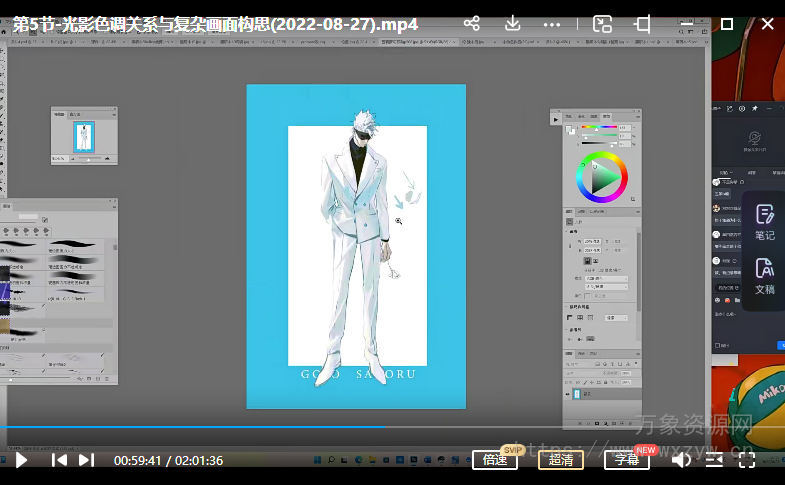This screenshot has width=785, height=485.
Task: Pin the player window on top
Action: click(641, 23)
